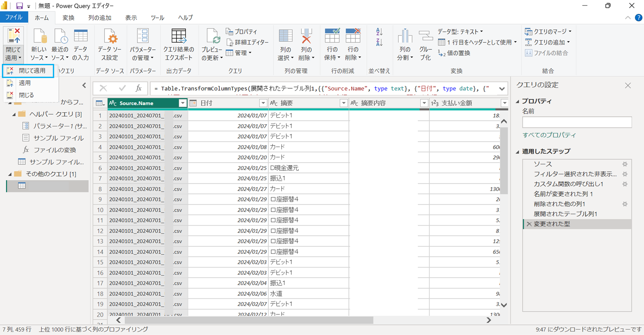Open 値の置換 to replace values

coord(456,53)
